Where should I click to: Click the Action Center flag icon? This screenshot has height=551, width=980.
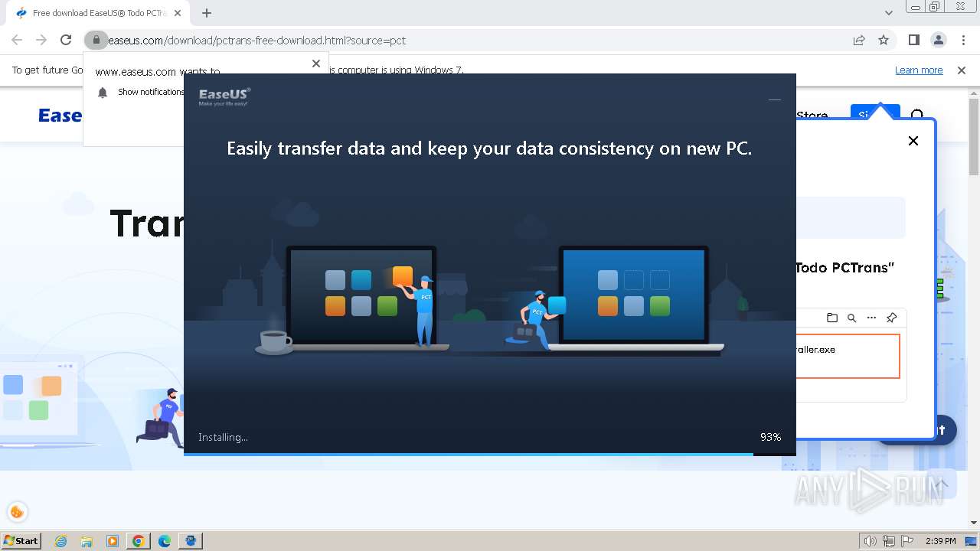point(906,541)
